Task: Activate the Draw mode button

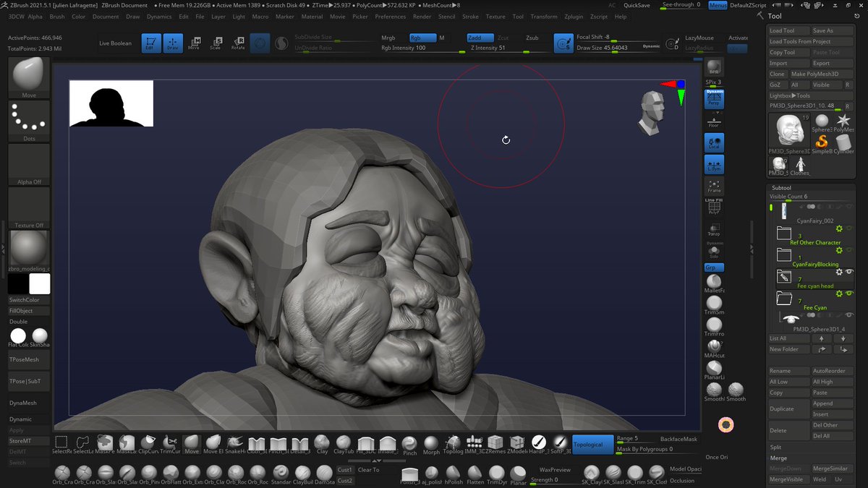Action: tap(172, 43)
